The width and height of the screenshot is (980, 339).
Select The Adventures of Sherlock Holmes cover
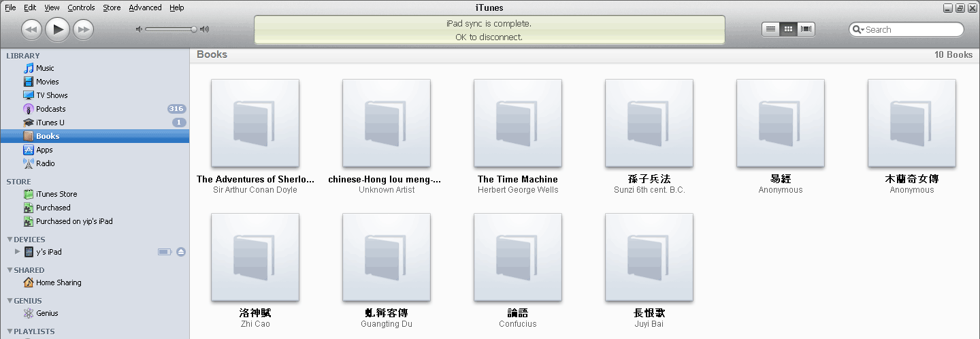coord(255,123)
